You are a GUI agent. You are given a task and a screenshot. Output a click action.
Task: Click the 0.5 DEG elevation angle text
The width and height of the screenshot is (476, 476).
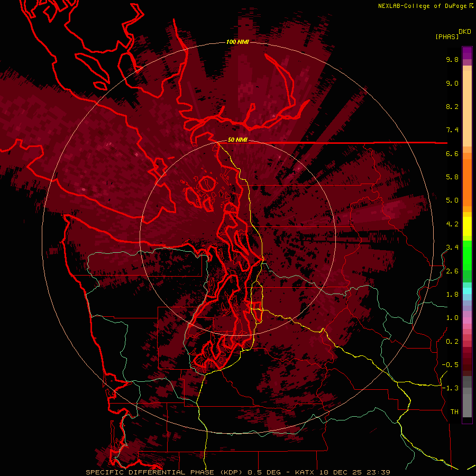tap(264, 472)
